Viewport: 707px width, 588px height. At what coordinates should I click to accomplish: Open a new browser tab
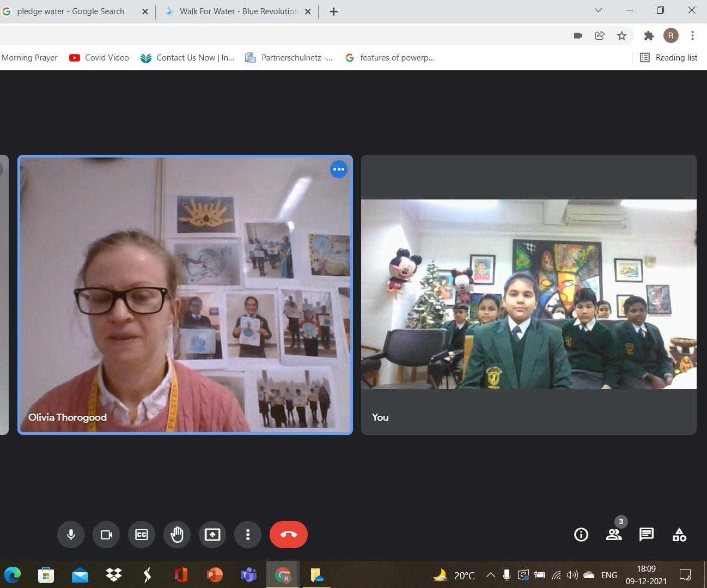[334, 11]
